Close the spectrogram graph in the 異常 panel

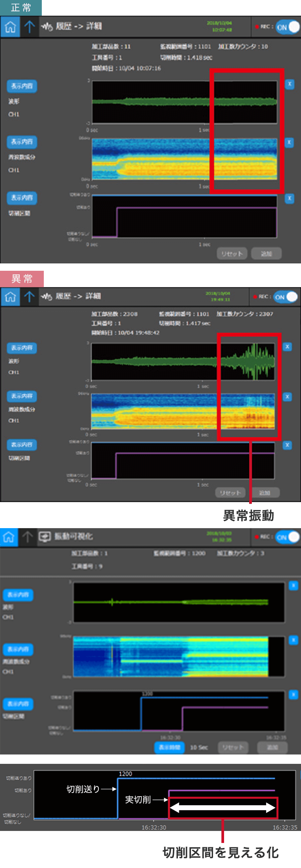pyautogui.click(x=287, y=397)
